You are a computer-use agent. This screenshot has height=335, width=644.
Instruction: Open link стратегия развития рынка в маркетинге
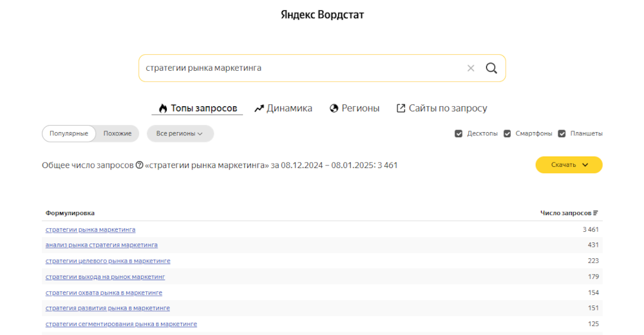click(108, 308)
